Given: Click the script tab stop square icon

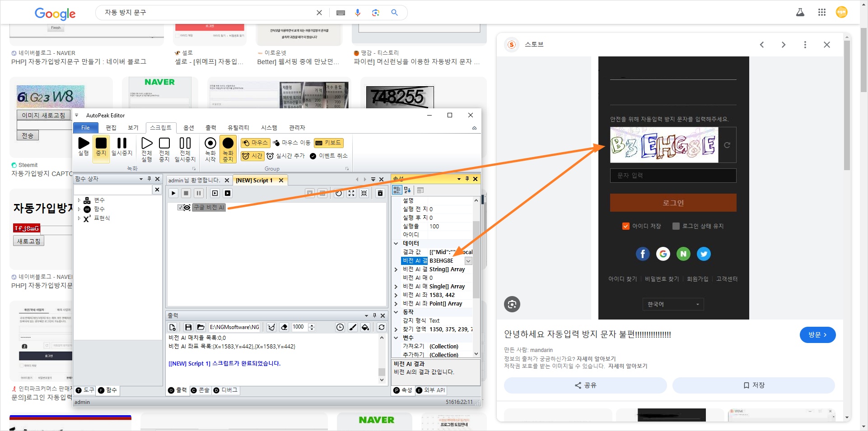Looking at the screenshot, I should click(x=186, y=193).
